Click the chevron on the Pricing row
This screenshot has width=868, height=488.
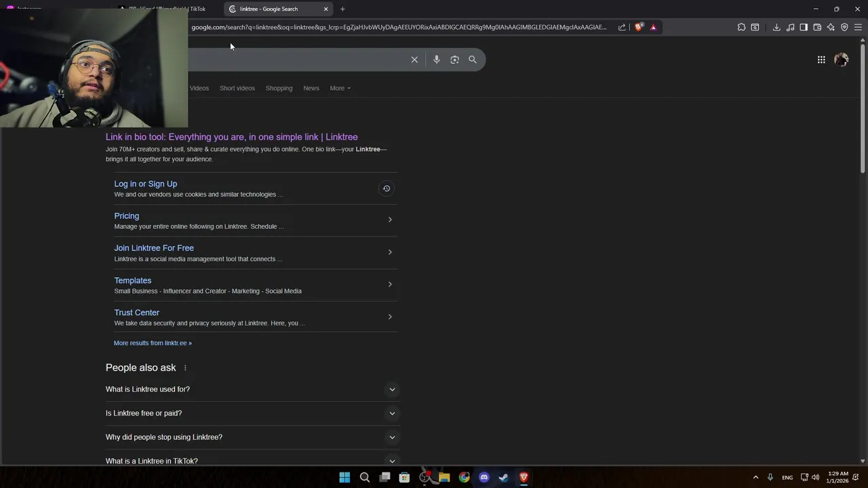pos(390,220)
